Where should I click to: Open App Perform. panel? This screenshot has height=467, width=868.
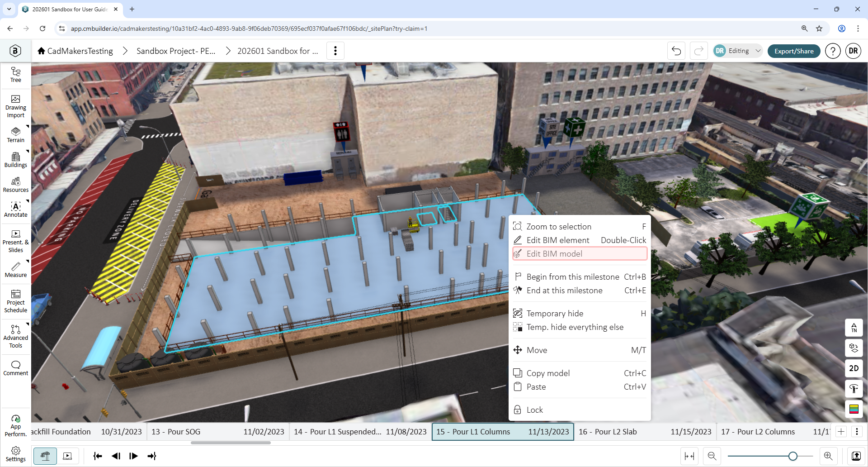(x=16, y=425)
